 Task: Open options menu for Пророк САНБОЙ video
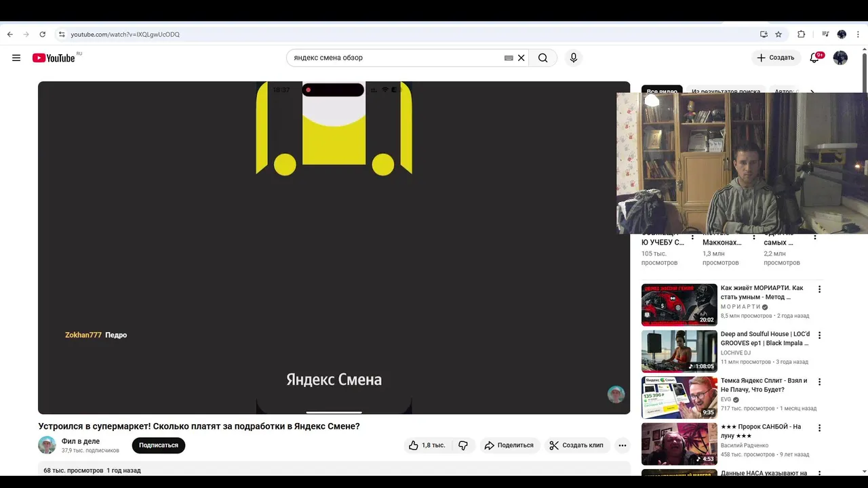point(819,428)
